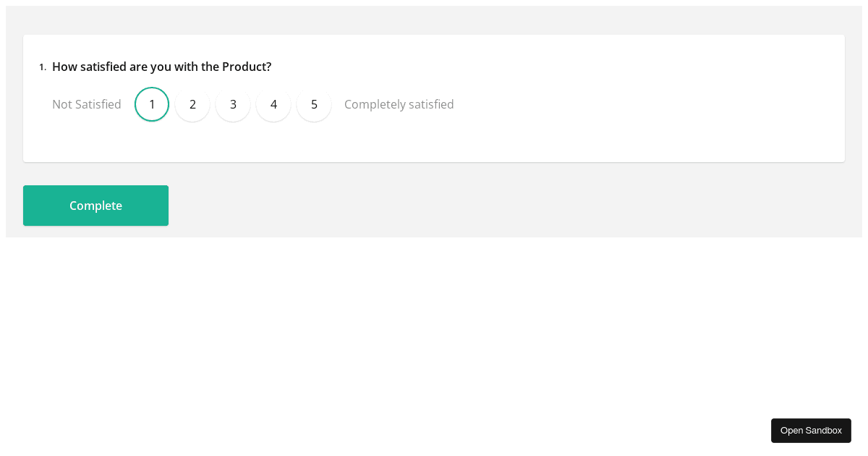The width and height of the screenshot is (868, 456).
Task: Pick rating 3 on the scale
Action: (233, 104)
